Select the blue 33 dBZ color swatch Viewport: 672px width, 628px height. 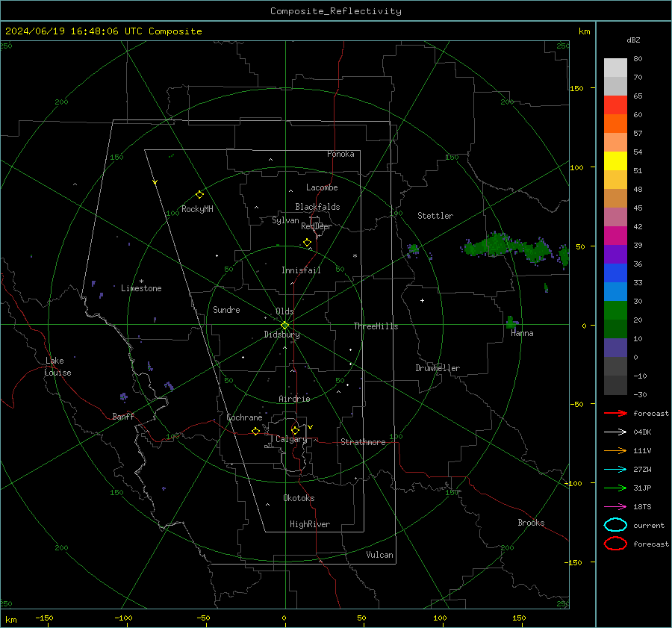click(615, 273)
